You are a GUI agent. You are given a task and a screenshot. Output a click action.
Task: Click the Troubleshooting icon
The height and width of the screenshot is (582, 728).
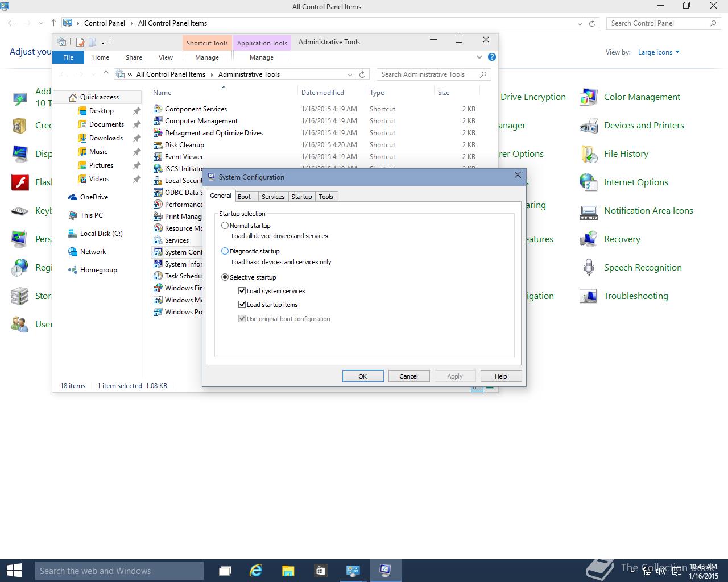point(588,296)
